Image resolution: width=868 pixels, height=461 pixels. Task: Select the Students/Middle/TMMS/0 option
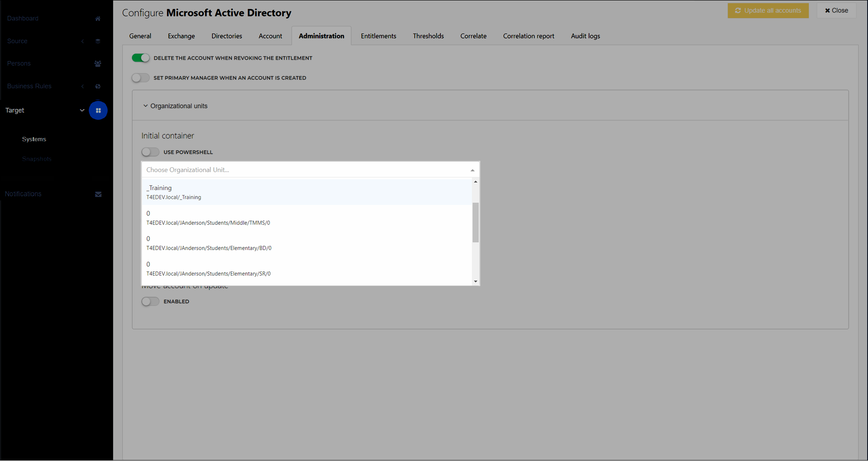tap(307, 218)
